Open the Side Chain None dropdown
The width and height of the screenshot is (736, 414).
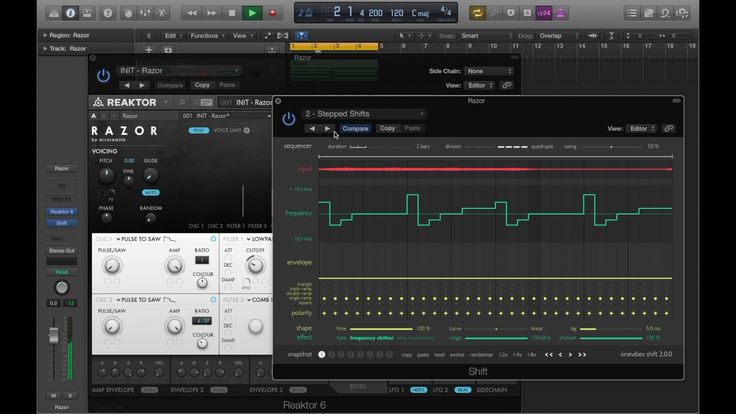click(x=488, y=71)
